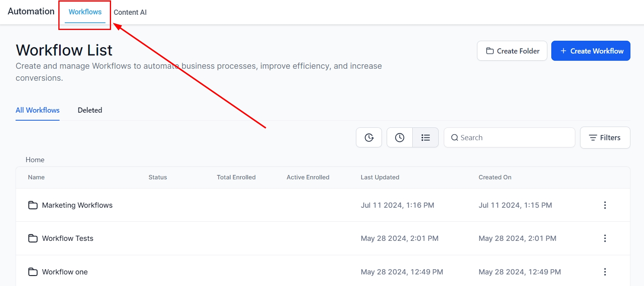Viewport: 644px width, 286px height.
Task: Open the Filters panel
Action: click(605, 138)
